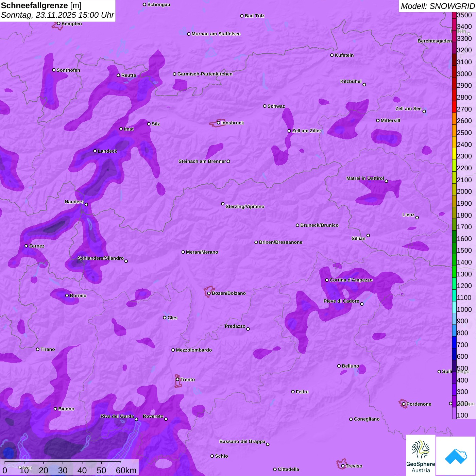
Task: Click the Schio label
Action: point(221,456)
